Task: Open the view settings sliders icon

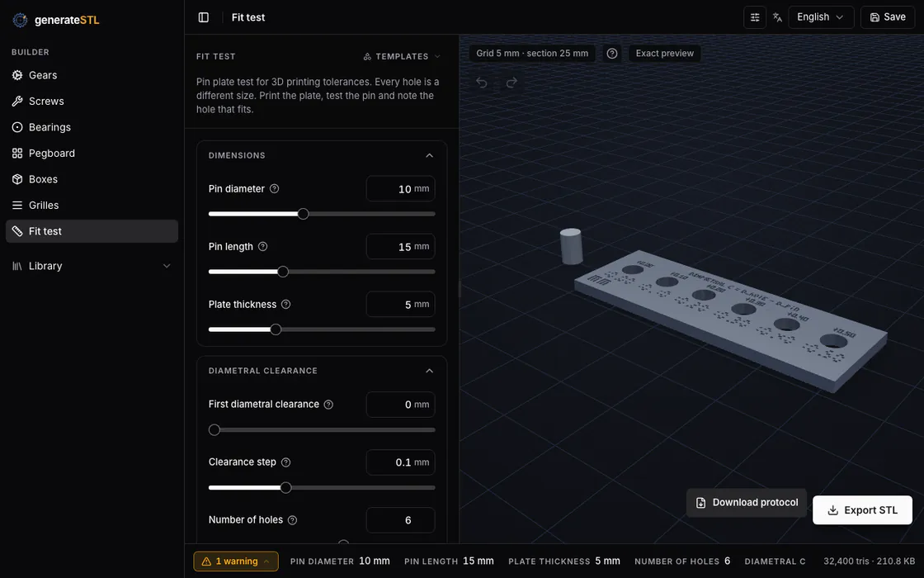Action: tap(755, 17)
